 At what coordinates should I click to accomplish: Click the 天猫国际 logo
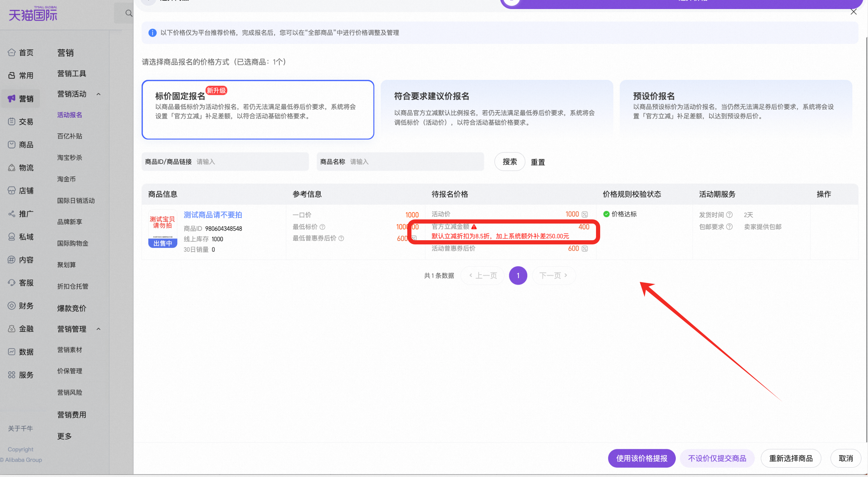click(x=33, y=14)
